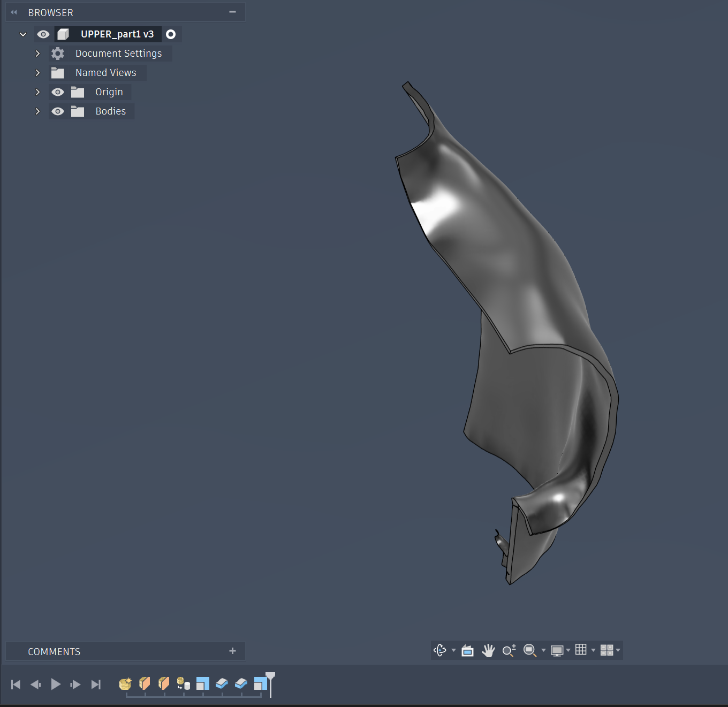Open the Viewports dropdown arrow
Image resolution: width=728 pixels, height=707 pixels.
[618, 651]
